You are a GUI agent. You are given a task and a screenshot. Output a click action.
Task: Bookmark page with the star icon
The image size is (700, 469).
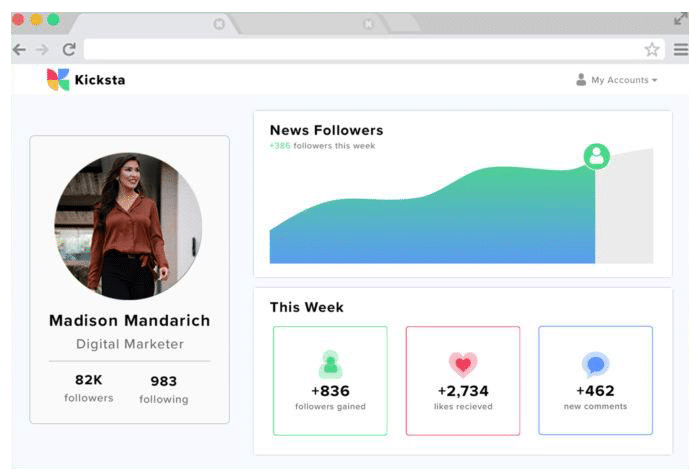652,50
